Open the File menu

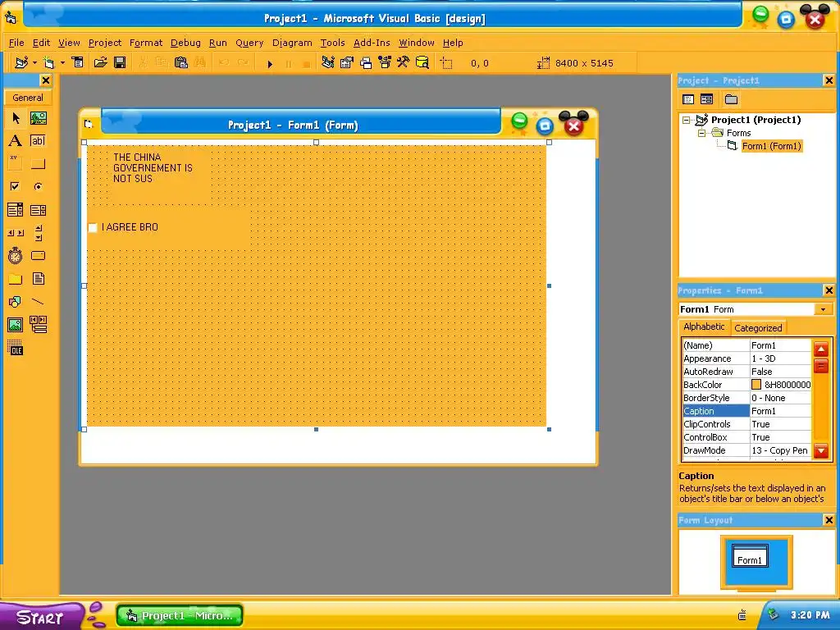pyautogui.click(x=16, y=43)
